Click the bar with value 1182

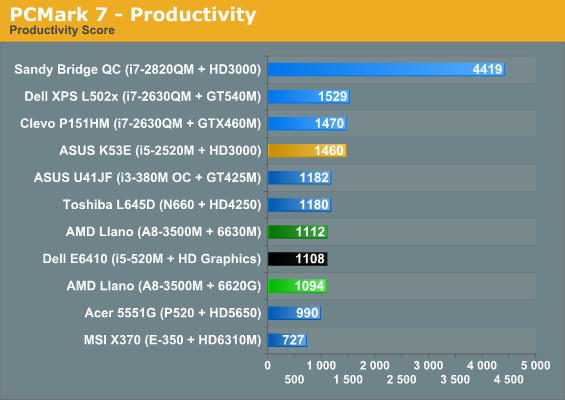point(300,178)
